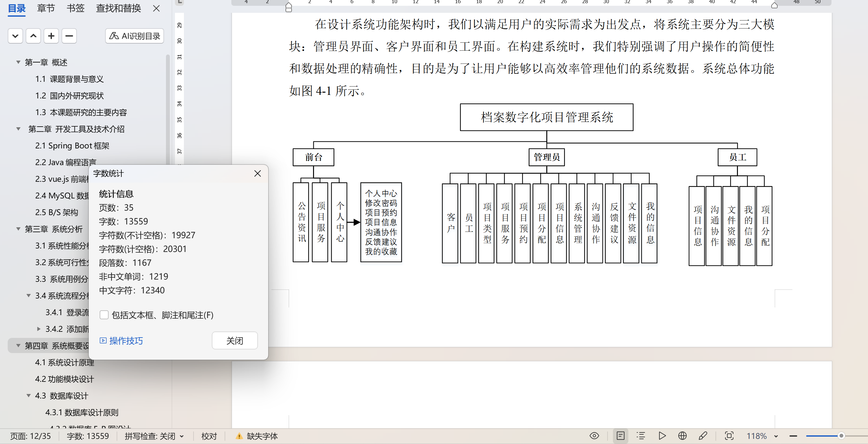The height and width of the screenshot is (444, 868).
Task: Open eye-protection mode icon in status bar
Action: click(x=594, y=436)
